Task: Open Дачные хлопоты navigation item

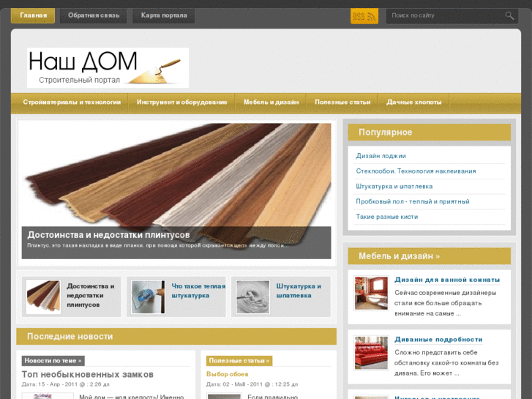Action: (x=414, y=102)
